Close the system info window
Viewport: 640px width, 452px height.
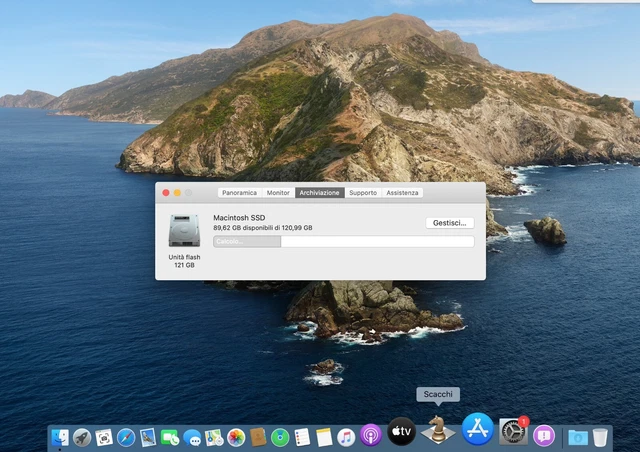pos(166,193)
